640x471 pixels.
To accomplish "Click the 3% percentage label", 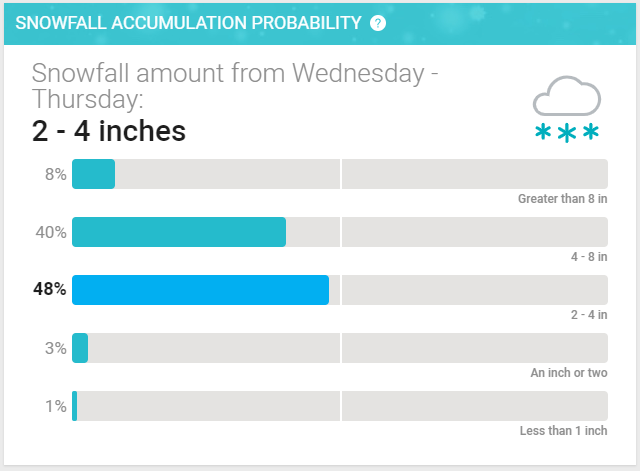I will [x=55, y=348].
